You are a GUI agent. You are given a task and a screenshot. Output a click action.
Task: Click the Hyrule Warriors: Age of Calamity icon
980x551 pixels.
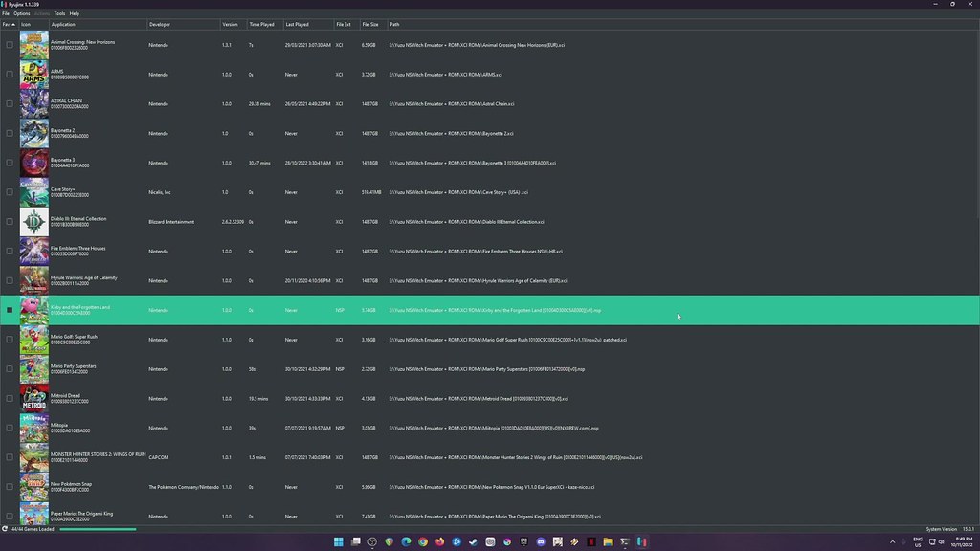click(33, 280)
